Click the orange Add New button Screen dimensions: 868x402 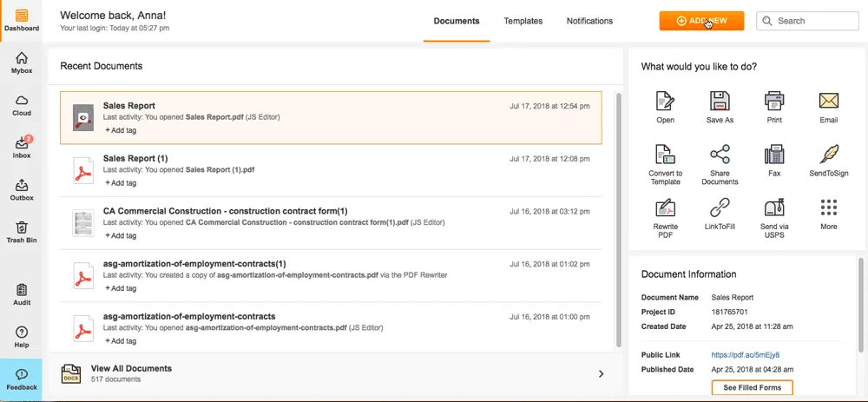coord(701,21)
